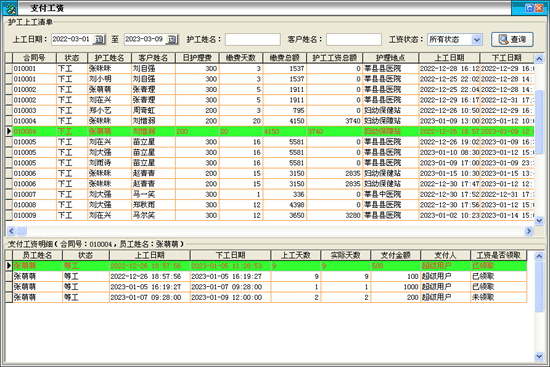Click 工资是否领取 column header

[498, 255]
